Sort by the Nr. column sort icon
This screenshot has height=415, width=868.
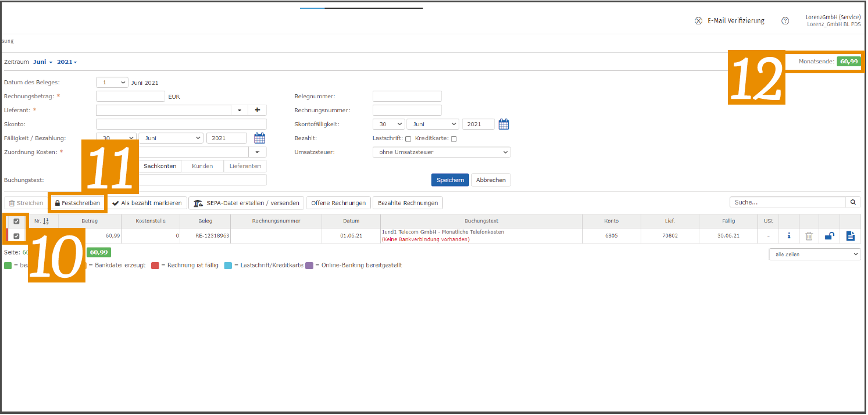coord(46,221)
